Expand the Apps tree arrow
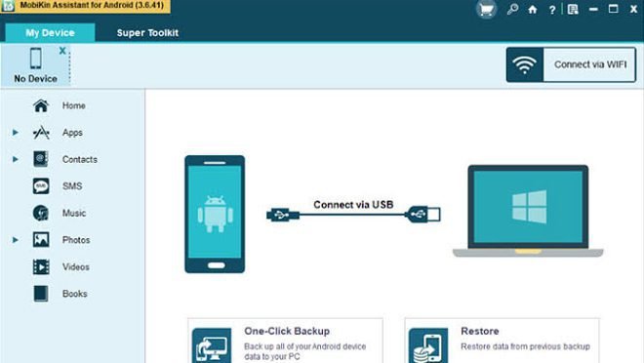 (16, 133)
